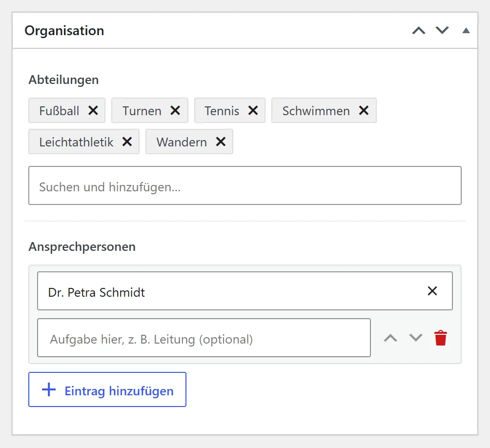Move Organisation panel down
The image size is (490, 448).
[x=442, y=30]
